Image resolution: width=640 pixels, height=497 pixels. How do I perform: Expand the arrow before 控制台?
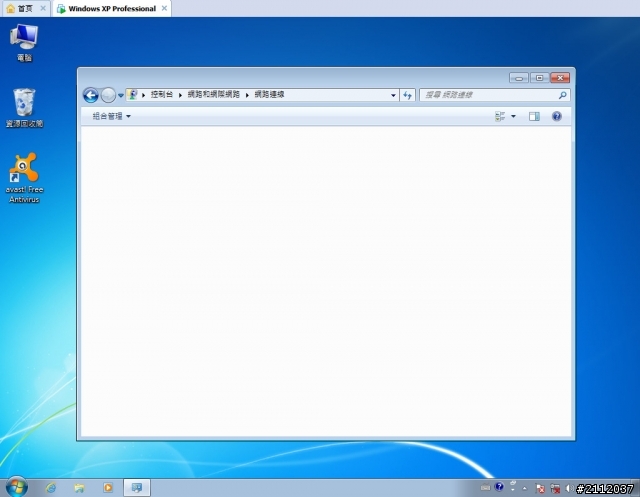[144, 95]
